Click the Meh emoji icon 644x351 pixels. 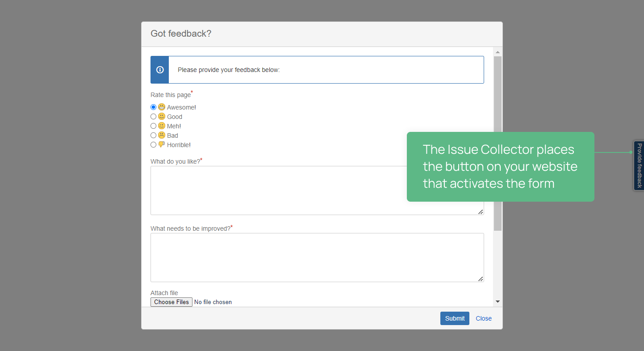click(x=162, y=126)
